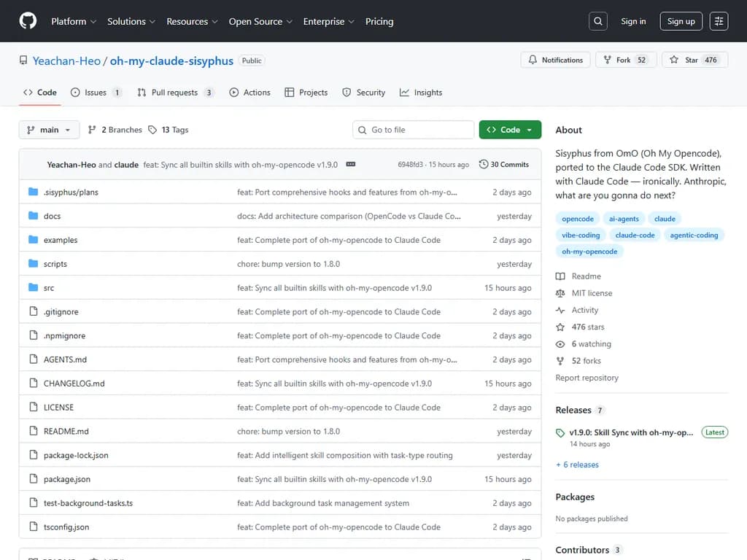Switch to the Pull requests tab
Image resolution: width=747 pixels, height=560 pixels.
tap(174, 93)
